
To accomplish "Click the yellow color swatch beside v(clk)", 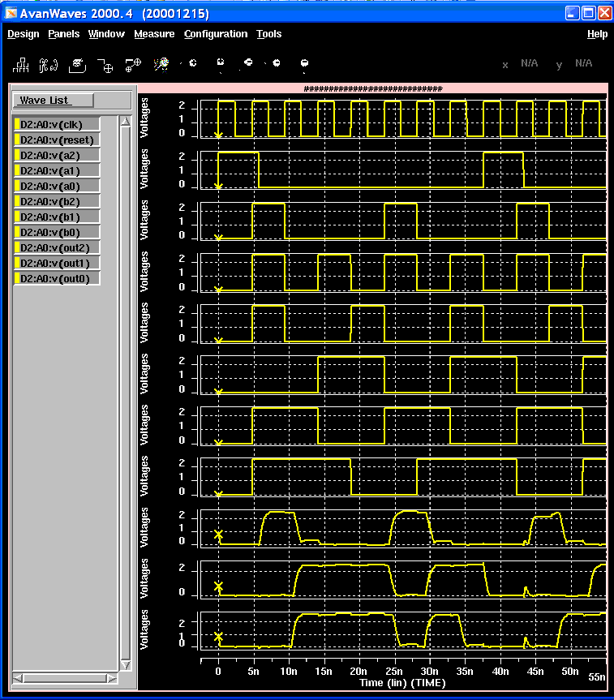I will 17,125.
